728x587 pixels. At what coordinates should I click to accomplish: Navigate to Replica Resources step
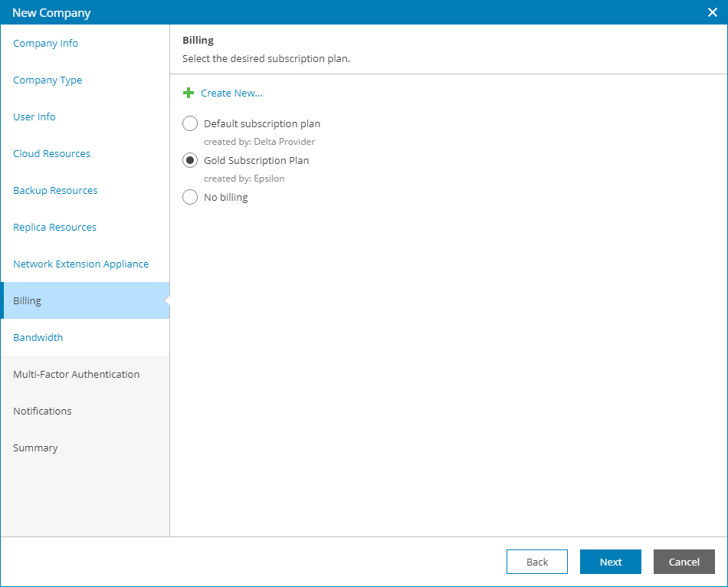[54, 227]
